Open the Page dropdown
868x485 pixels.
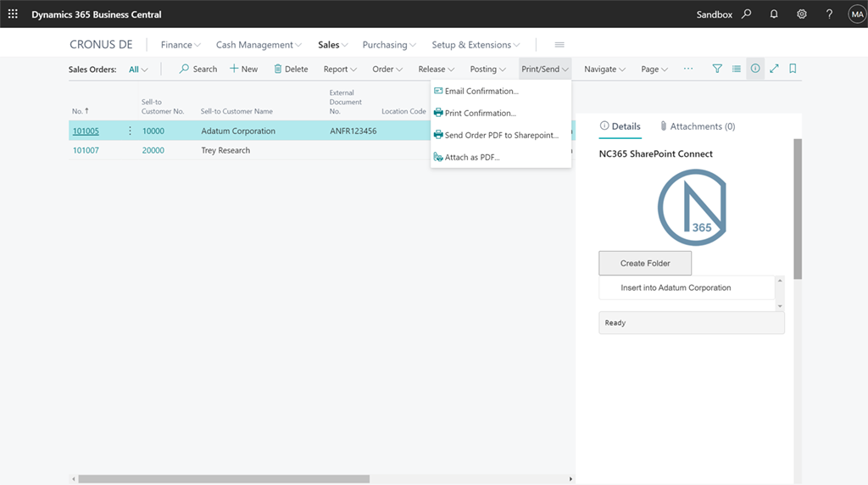(654, 69)
